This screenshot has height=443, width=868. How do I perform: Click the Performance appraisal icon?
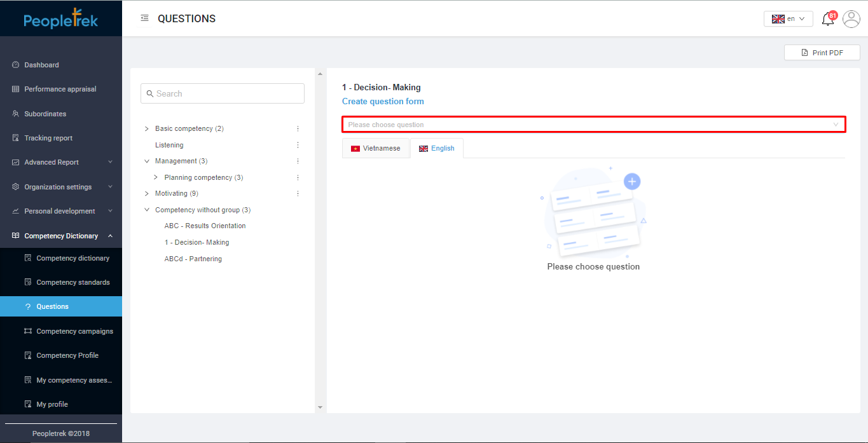(16, 89)
